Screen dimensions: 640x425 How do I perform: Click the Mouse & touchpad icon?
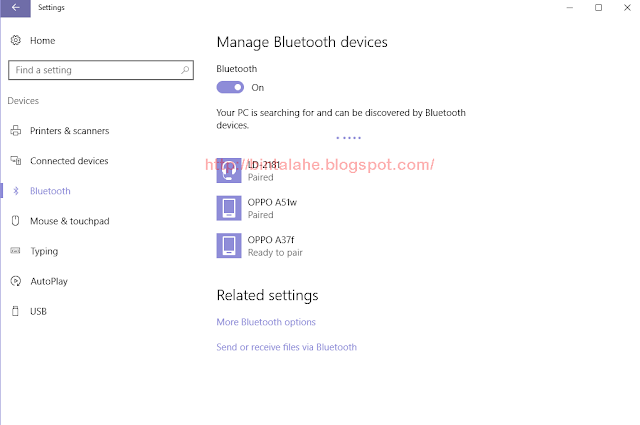click(x=16, y=221)
